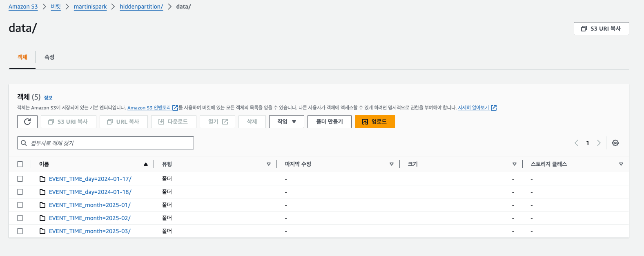
Task: Open martinispark bucket breadcrumb
Action: [90, 7]
